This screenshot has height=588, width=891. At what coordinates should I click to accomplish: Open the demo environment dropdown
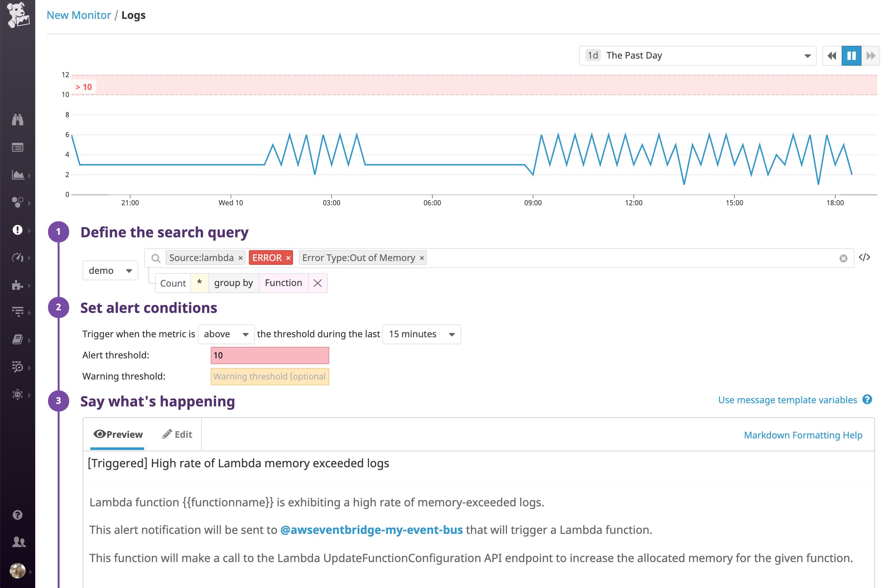[110, 270]
